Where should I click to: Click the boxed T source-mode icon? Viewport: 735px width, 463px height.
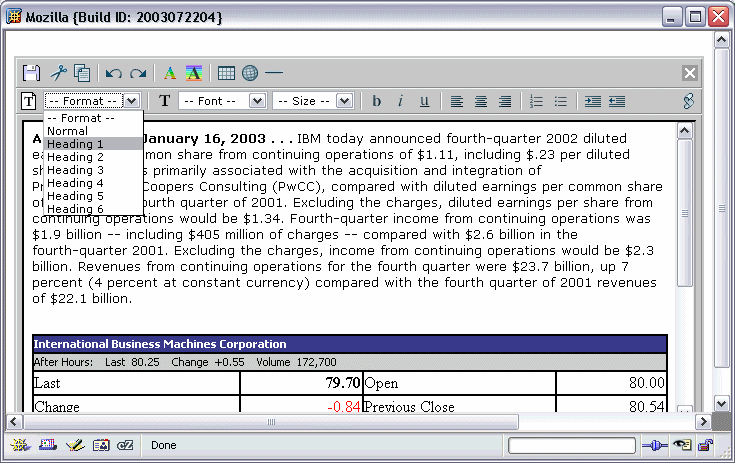[29, 101]
